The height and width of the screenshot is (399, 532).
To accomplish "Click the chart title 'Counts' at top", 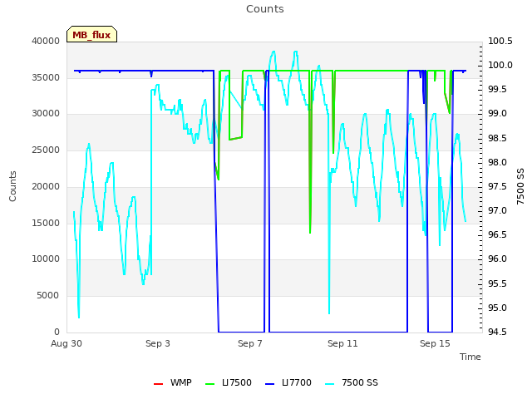I will coord(265,9).
